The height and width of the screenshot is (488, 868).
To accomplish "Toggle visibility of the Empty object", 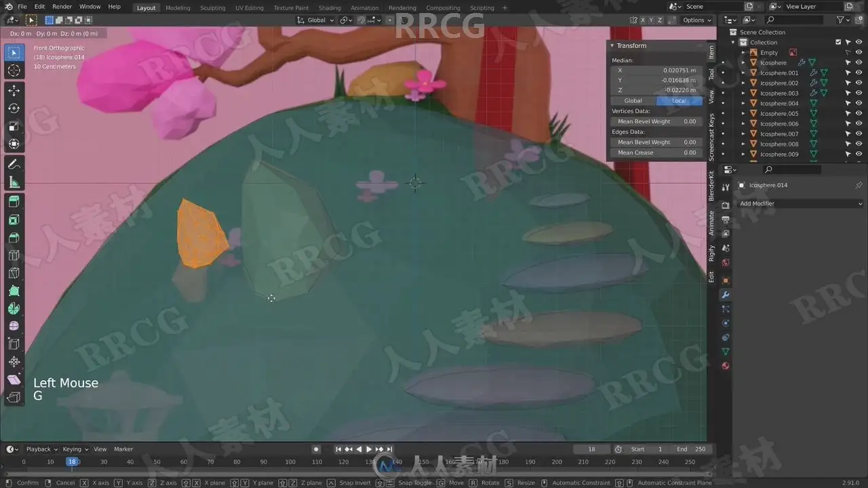I will (859, 52).
